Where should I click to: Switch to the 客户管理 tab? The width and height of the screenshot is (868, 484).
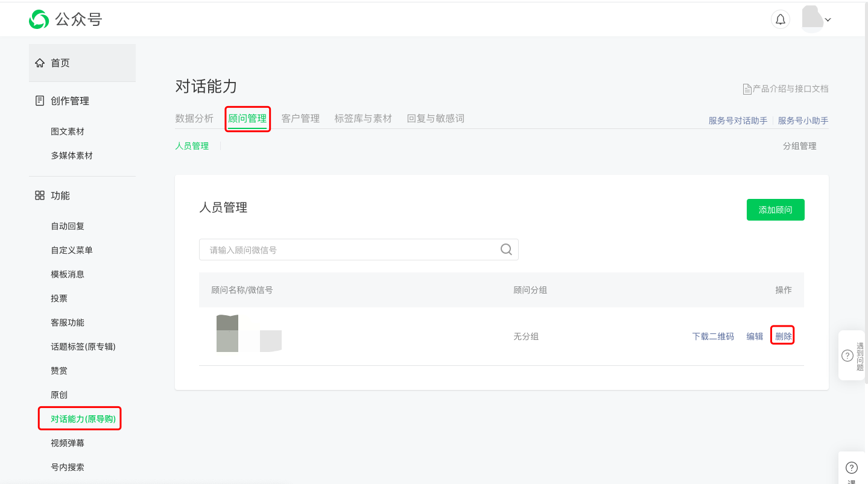pos(300,118)
